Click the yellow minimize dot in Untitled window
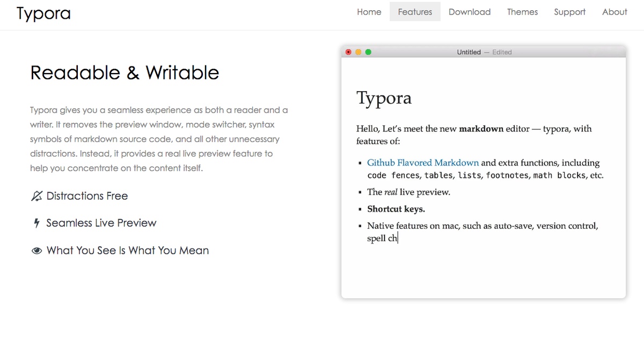644x338 pixels. tap(358, 52)
